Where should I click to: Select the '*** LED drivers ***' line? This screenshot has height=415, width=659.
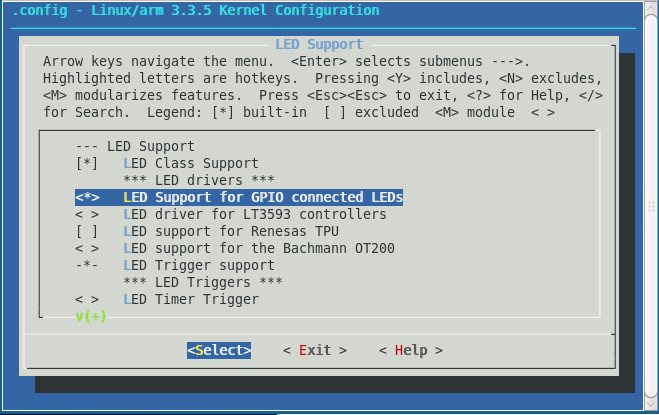pos(199,180)
